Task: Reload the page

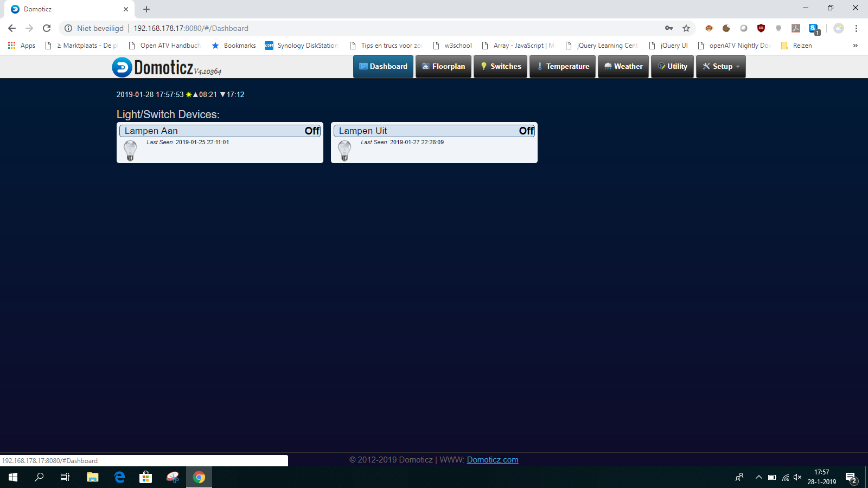Action: pyautogui.click(x=47, y=28)
